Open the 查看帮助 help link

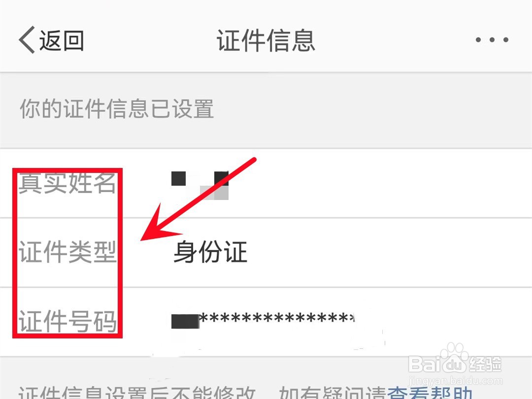tap(430, 393)
